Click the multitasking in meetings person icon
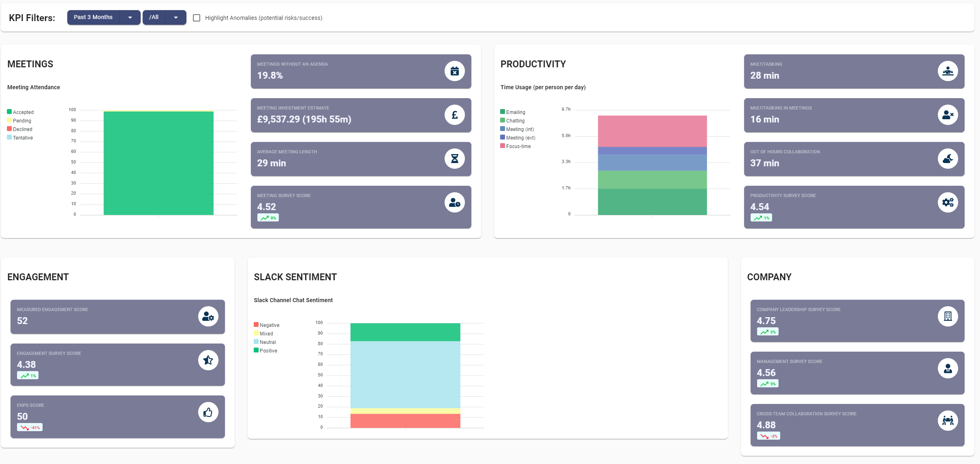980x464 pixels. 948,115
